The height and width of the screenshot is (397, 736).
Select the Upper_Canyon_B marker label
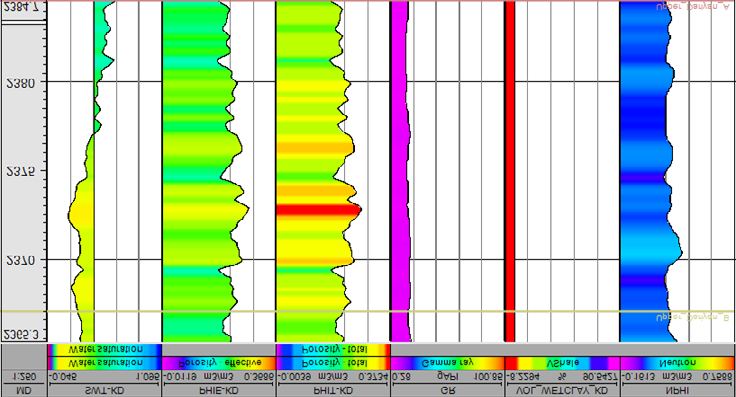693,318
